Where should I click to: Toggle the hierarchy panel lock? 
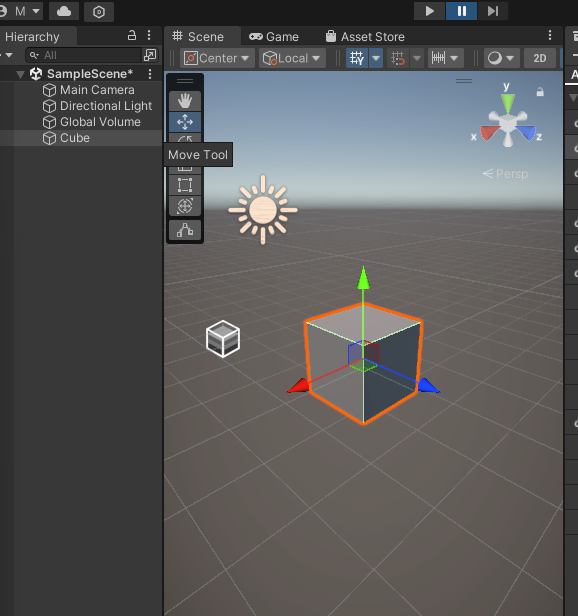click(132, 36)
